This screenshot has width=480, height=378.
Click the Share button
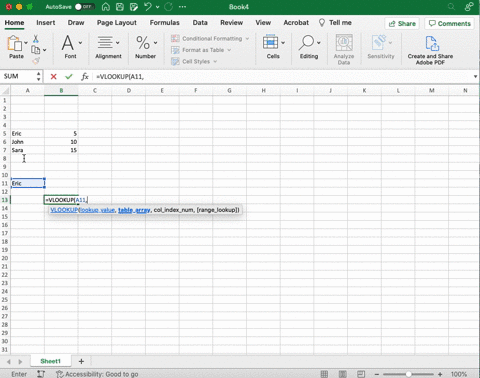[x=402, y=24]
